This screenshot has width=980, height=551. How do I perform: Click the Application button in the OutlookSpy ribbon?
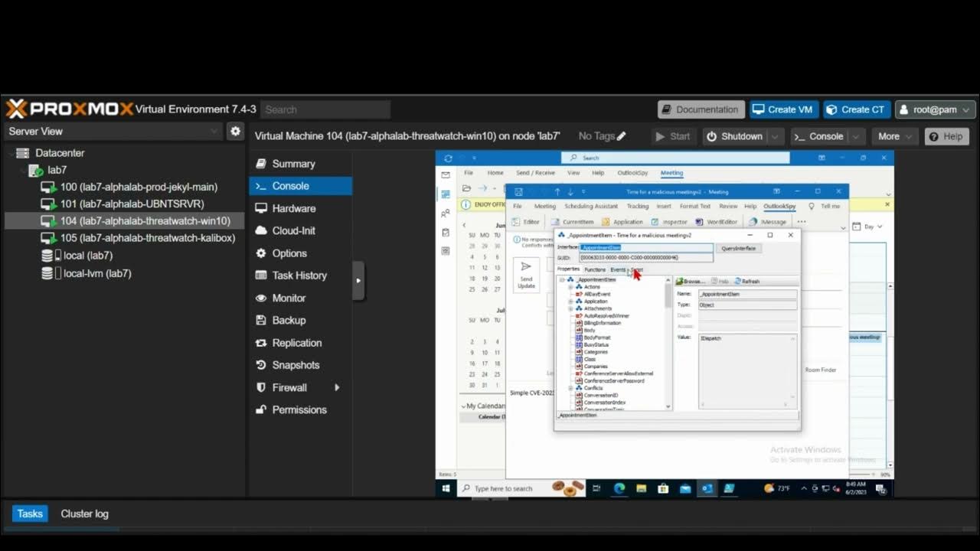622,222
